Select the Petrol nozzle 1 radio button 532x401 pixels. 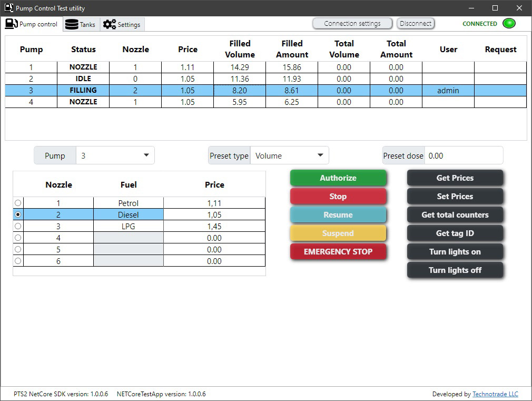(18, 203)
